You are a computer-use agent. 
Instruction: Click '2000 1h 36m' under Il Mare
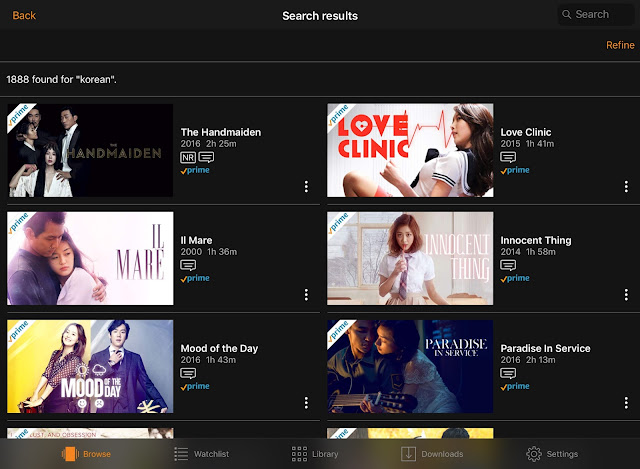pos(209,252)
